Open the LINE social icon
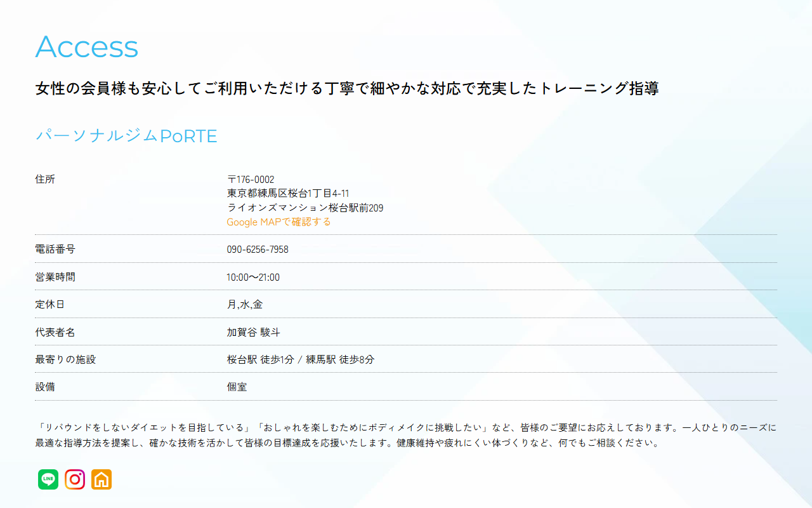This screenshot has width=812, height=508. (48, 479)
